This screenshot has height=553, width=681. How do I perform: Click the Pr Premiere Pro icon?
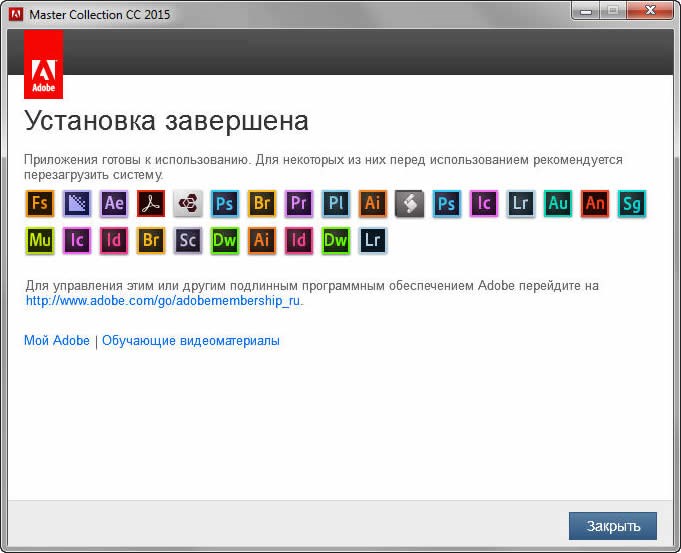[299, 203]
